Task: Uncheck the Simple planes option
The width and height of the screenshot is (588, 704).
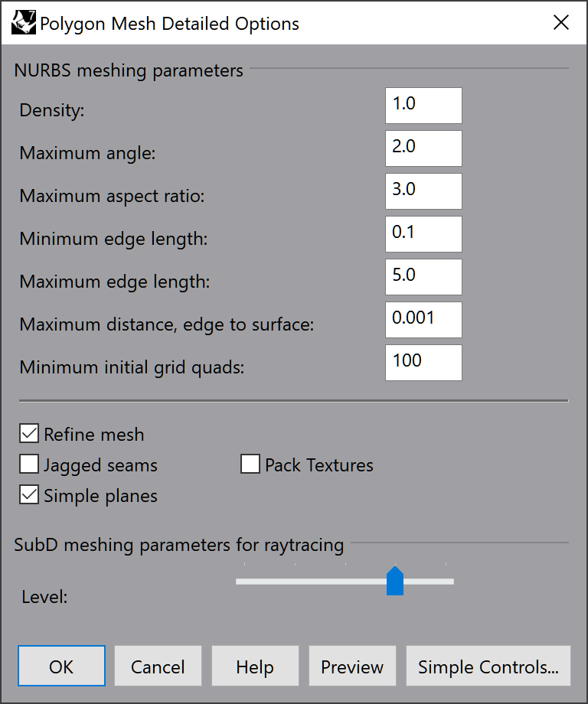Action: point(29,495)
